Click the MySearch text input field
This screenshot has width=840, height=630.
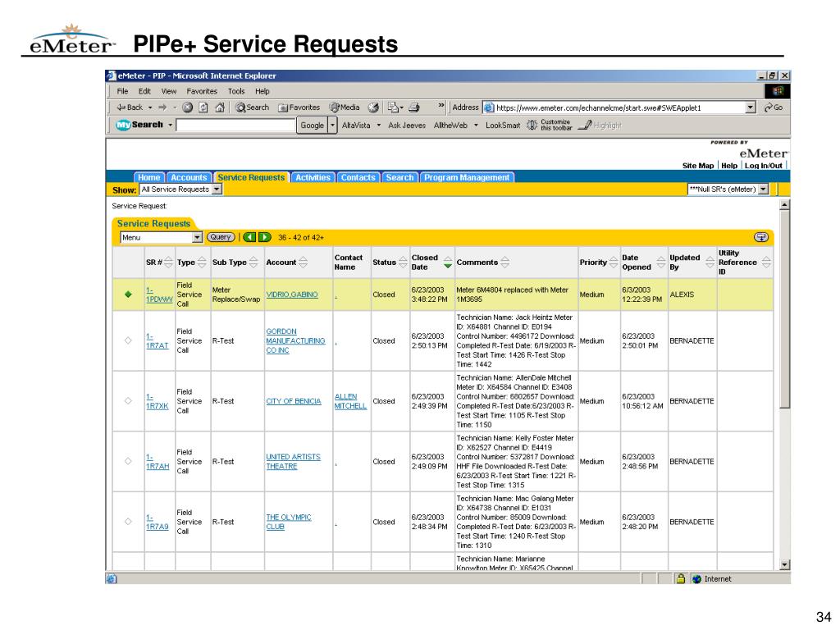pos(235,125)
